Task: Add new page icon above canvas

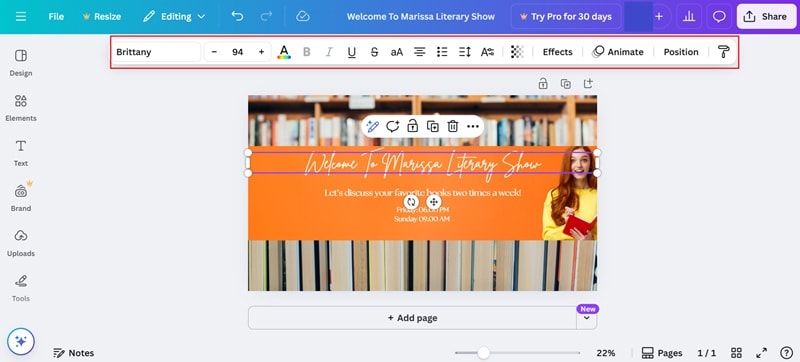Action: click(588, 83)
